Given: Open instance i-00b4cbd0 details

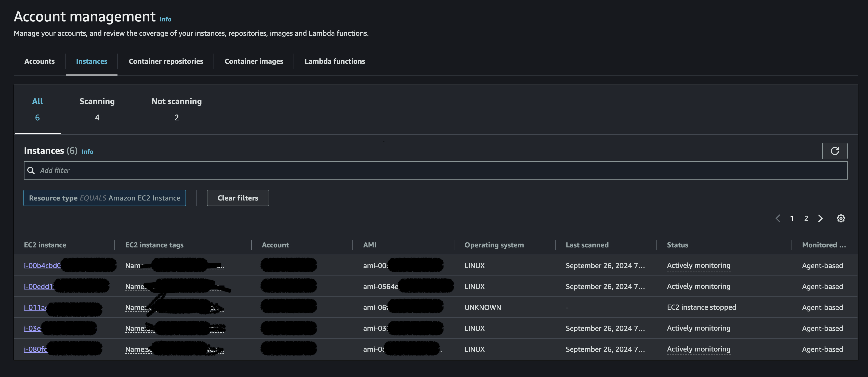Looking at the screenshot, I should 43,265.
